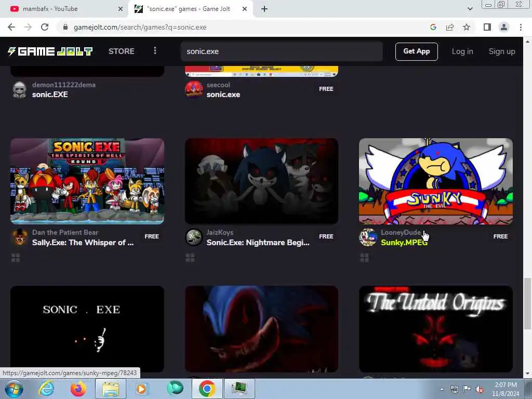Open Sonic.Exe Nightmare Beginning thumbnail
Screen dimensions: 532x399
pos(262,181)
